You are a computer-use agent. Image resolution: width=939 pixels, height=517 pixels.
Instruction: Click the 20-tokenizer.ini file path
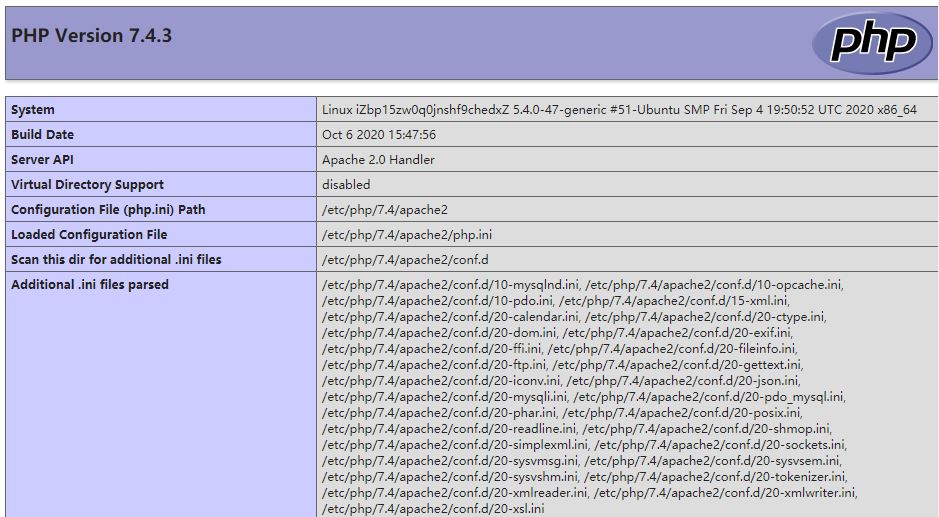pos(715,477)
